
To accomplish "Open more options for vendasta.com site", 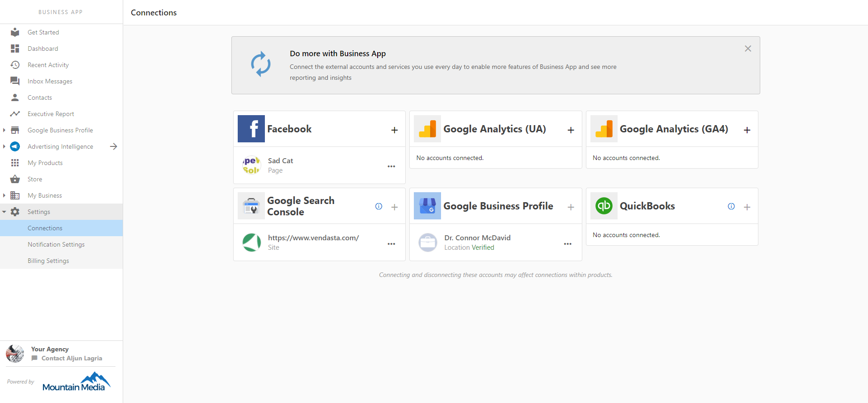I will (391, 244).
